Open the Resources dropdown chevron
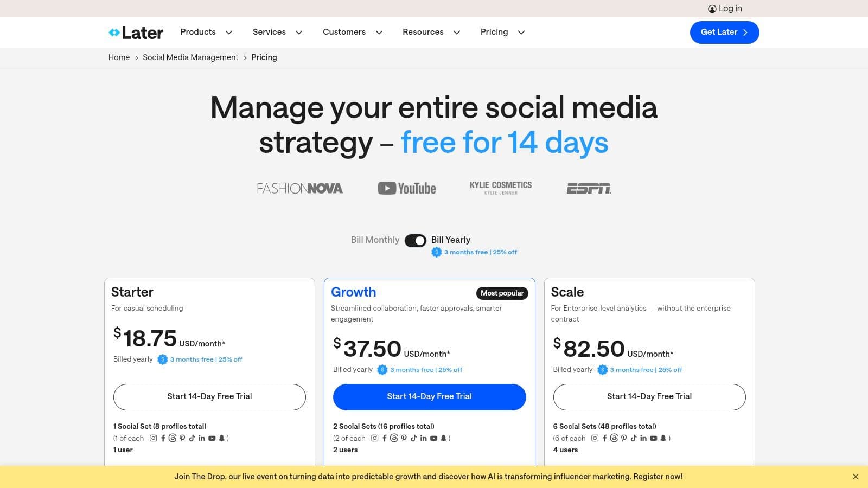Viewport: 868px width, 488px height. point(457,33)
